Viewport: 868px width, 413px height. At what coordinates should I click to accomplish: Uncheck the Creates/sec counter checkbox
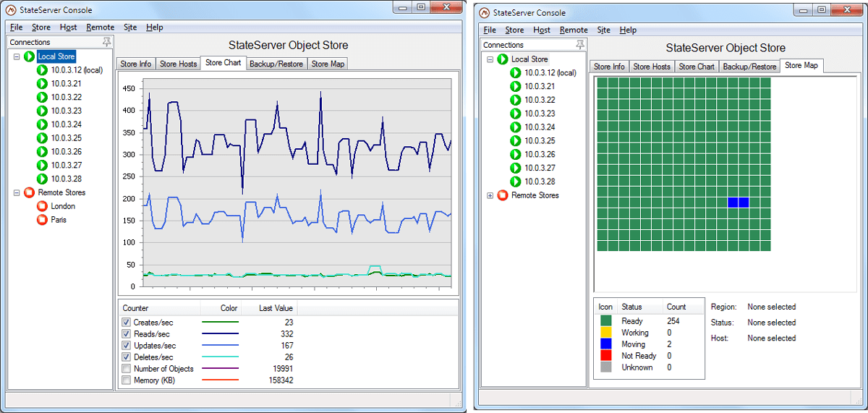tap(127, 322)
